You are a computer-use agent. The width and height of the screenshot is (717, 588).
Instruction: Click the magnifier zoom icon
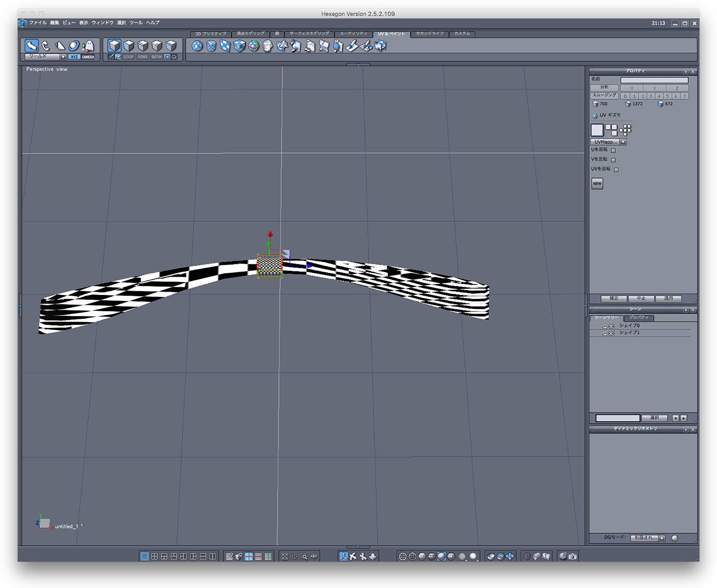[304, 556]
